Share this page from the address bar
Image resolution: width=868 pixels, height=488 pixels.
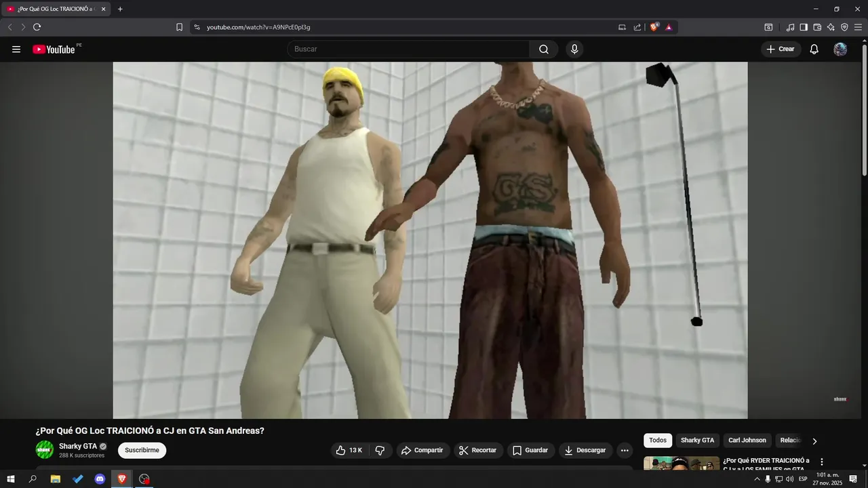click(x=637, y=27)
